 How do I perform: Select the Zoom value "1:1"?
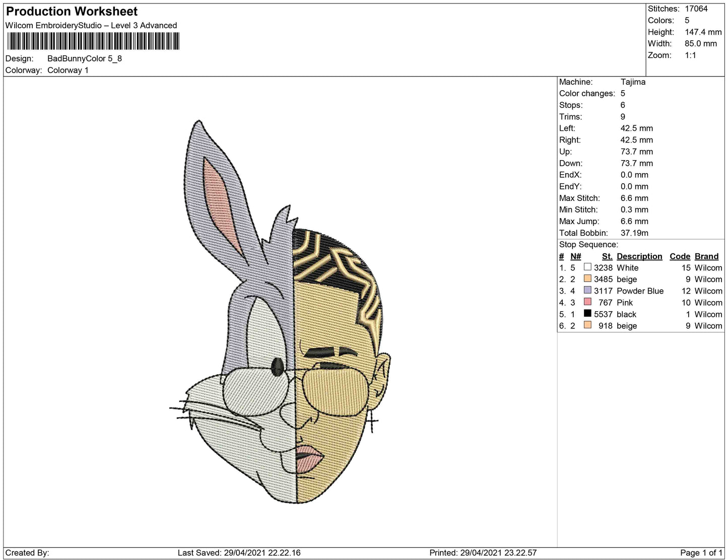690,55
